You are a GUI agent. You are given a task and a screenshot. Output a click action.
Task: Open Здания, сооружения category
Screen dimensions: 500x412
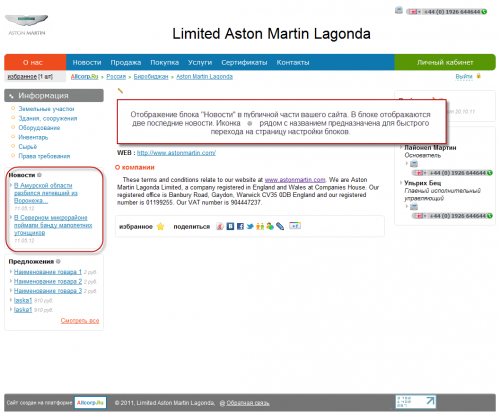click(48, 118)
